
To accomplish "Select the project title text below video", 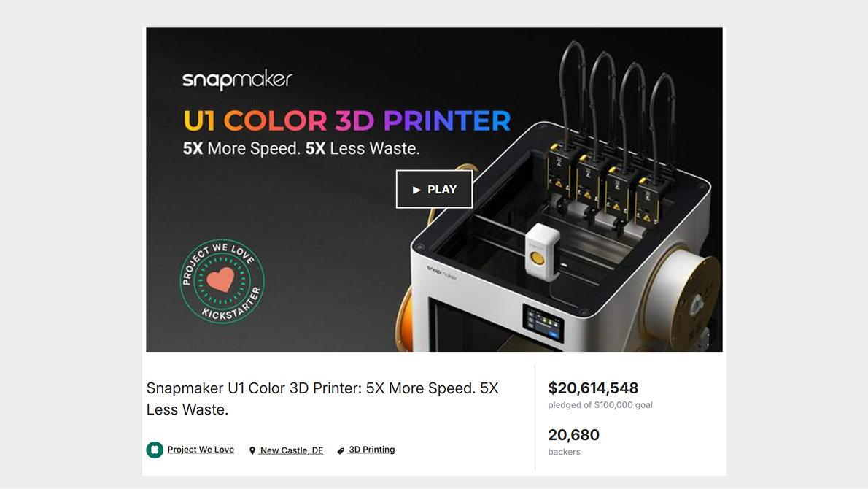I will (x=322, y=398).
